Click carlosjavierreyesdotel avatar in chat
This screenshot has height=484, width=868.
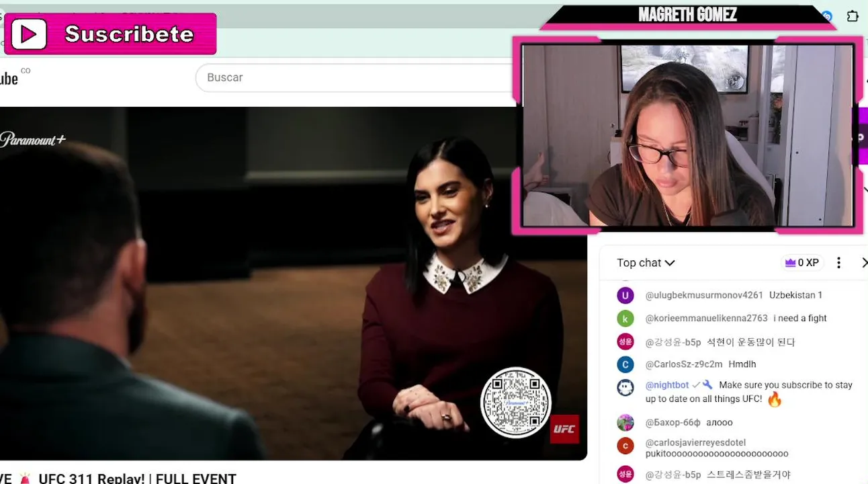click(x=625, y=446)
